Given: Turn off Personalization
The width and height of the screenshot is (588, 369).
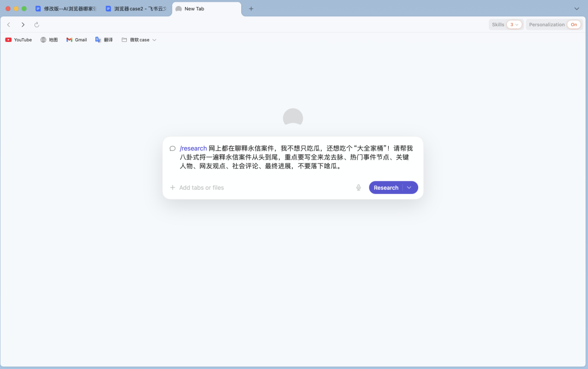Looking at the screenshot, I should pos(573,24).
